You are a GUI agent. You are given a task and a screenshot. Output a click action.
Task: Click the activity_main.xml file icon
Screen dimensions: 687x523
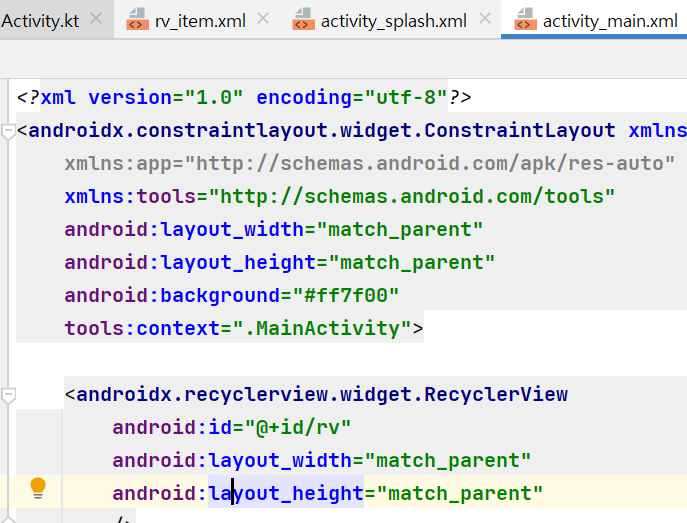pos(525,20)
